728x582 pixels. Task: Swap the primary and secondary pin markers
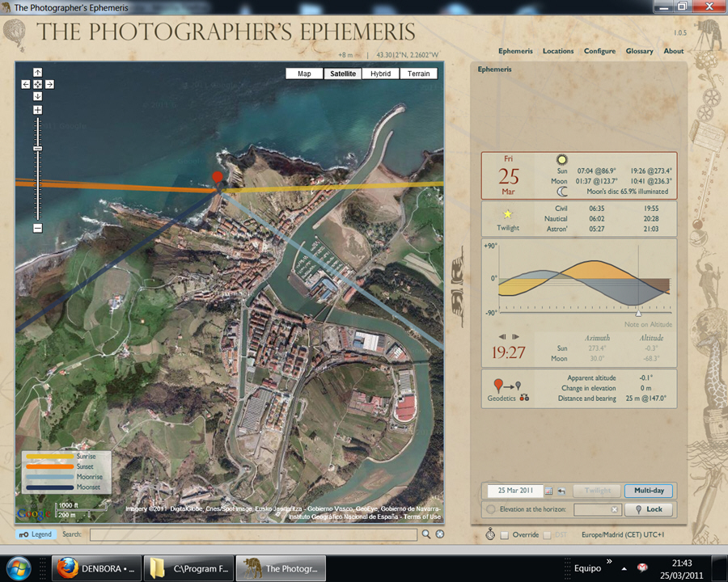tap(525, 398)
